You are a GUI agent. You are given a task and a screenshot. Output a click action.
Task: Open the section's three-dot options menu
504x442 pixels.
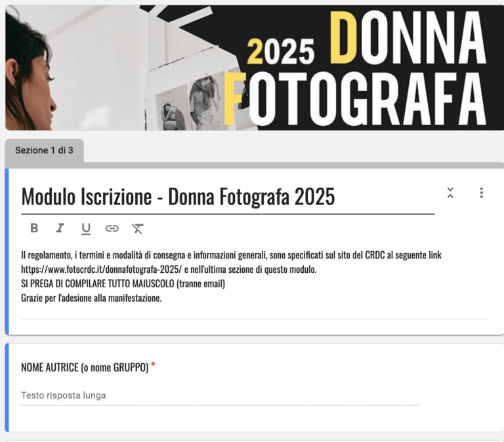(481, 193)
